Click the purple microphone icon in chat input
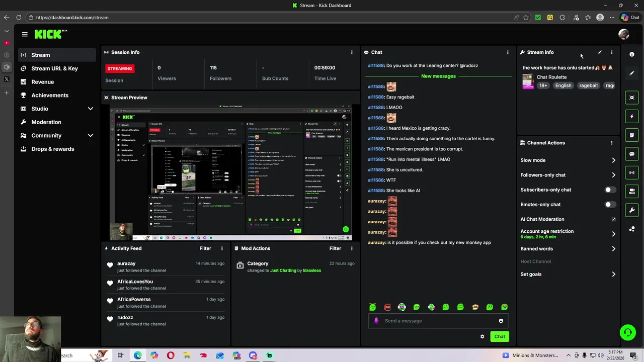Image resolution: width=644 pixels, height=362 pixels. click(x=376, y=321)
